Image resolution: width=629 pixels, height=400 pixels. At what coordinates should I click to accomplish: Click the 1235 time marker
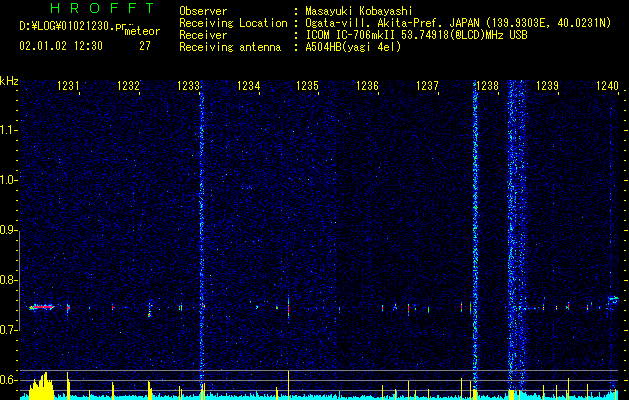coord(307,86)
